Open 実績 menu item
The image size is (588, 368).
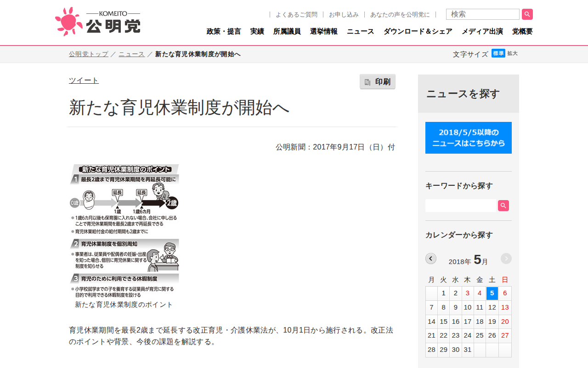257,31
